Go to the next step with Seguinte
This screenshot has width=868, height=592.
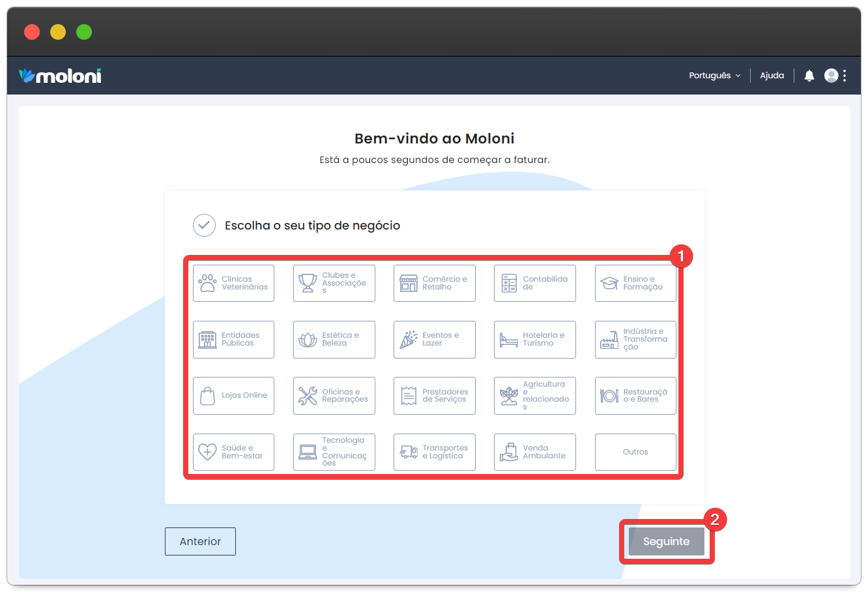pyautogui.click(x=666, y=541)
